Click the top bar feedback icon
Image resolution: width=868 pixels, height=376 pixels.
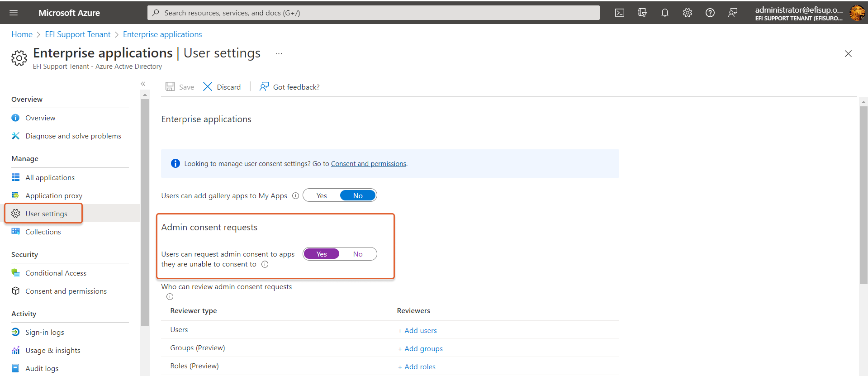click(x=733, y=13)
